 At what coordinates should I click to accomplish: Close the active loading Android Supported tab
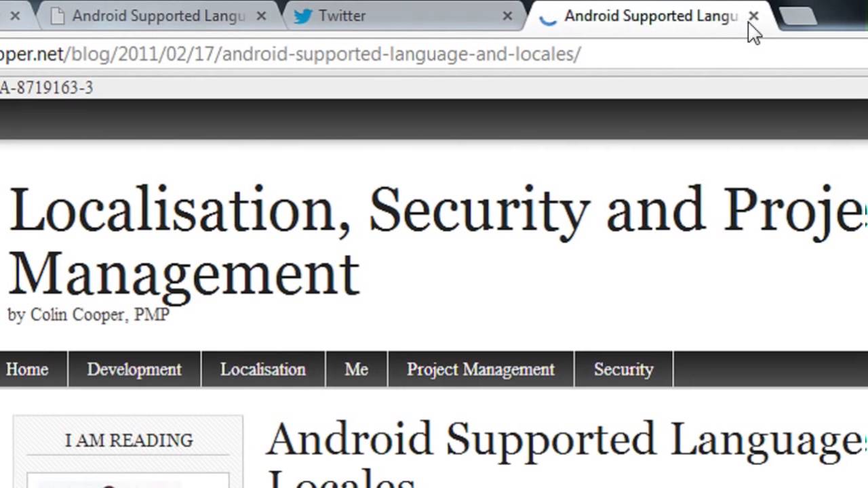[753, 16]
